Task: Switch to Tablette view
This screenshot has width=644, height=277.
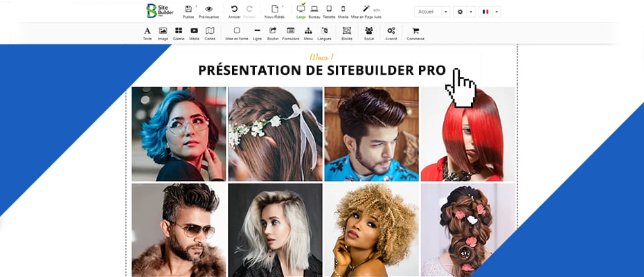Action: coord(329,12)
